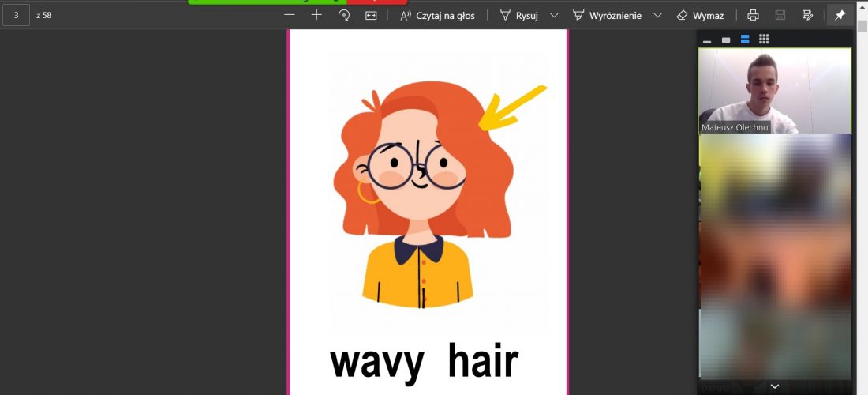Screen dimensions: 868x395
Task: Select Mateusz Olechno video thumbnail
Action: click(x=775, y=91)
